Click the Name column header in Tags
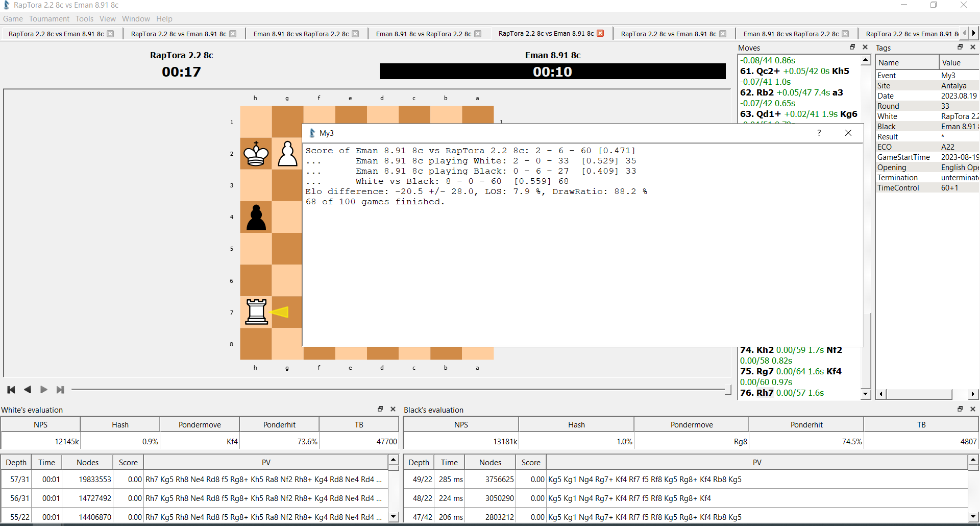The height and width of the screenshot is (526, 980). click(907, 62)
